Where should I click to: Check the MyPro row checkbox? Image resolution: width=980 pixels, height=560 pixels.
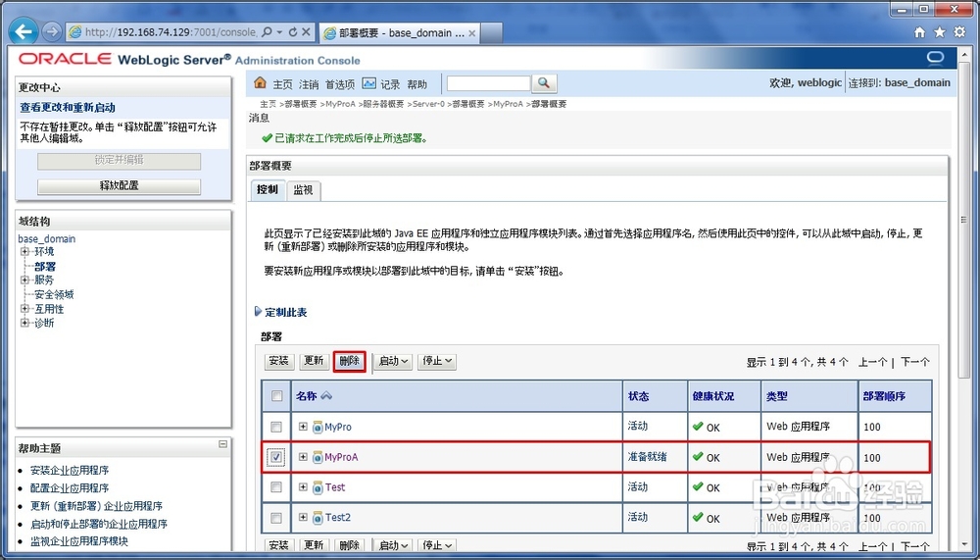(275, 427)
